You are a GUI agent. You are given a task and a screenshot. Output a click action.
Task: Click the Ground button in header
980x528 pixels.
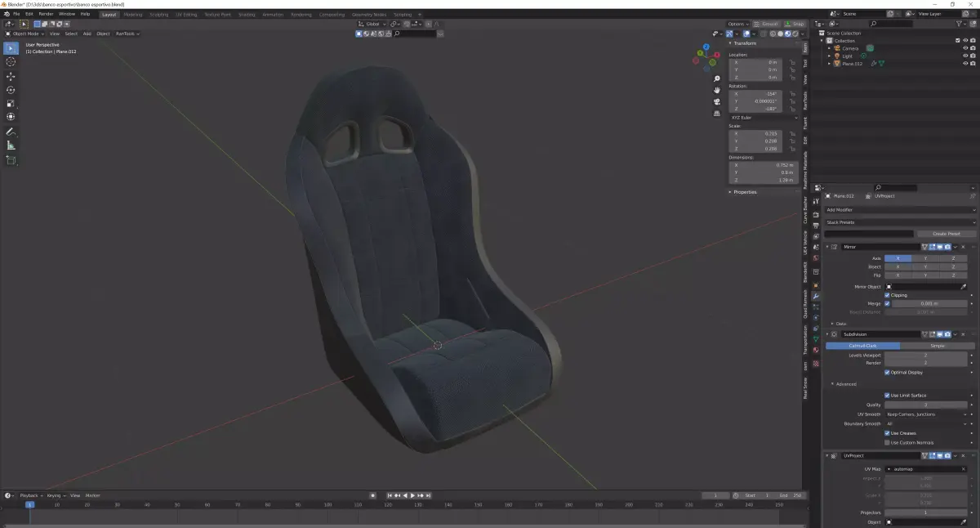pos(768,24)
